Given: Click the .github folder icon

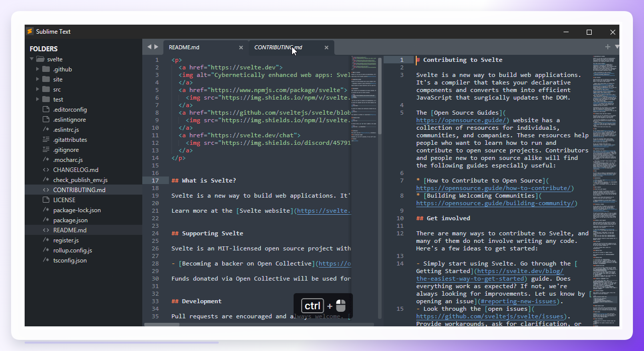Looking at the screenshot, I should click(46, 69).
